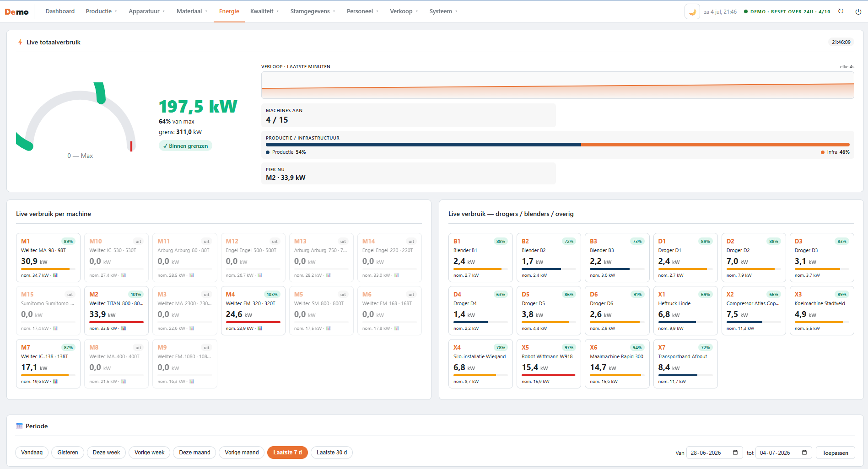
Task: Open the chart icon on M12 card
Action: 260,275
